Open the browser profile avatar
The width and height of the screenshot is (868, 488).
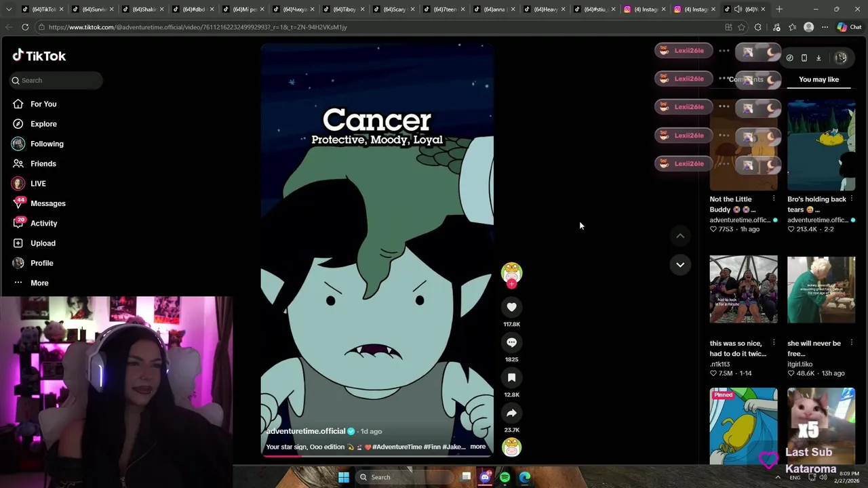pyautogui.click(x=808, y=27)
